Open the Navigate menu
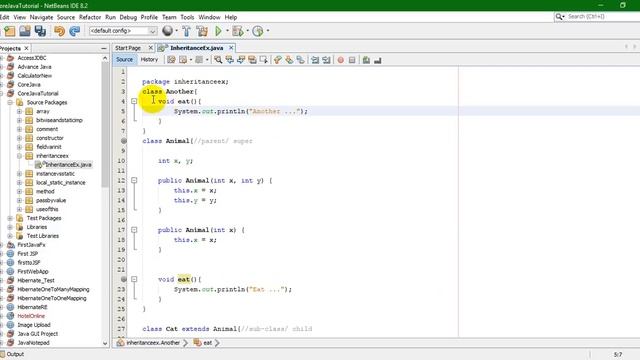Screen dimensions: 640x360 coord(41,17)
